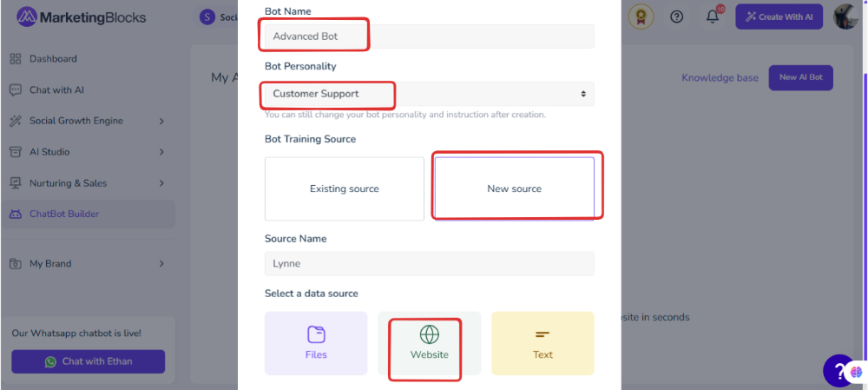
Task: Expand Social Growth Engine submenu
Action: click(x=88, y=121)
